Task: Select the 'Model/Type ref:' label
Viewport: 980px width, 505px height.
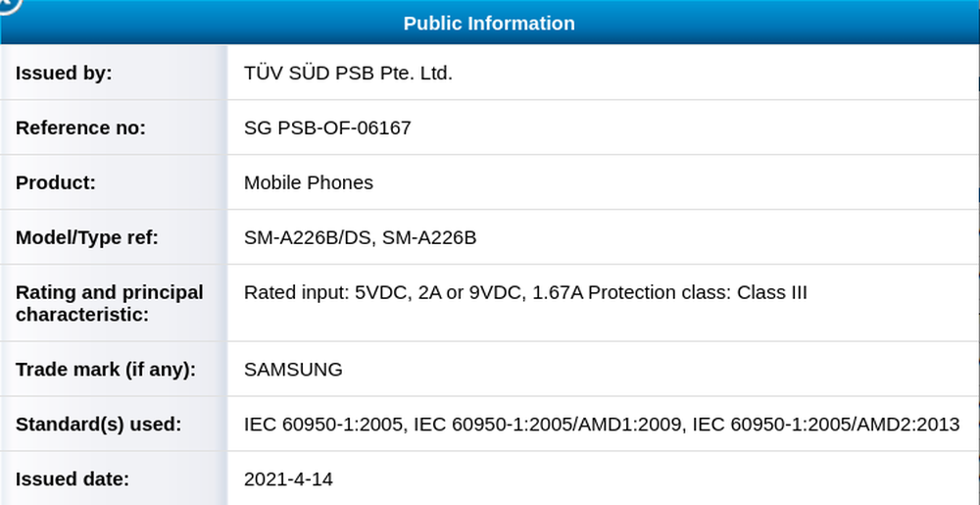Action: point(86,237)
